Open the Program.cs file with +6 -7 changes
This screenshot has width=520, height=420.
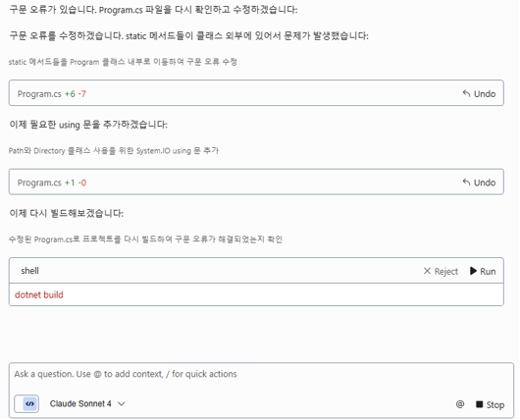(39, 94)
